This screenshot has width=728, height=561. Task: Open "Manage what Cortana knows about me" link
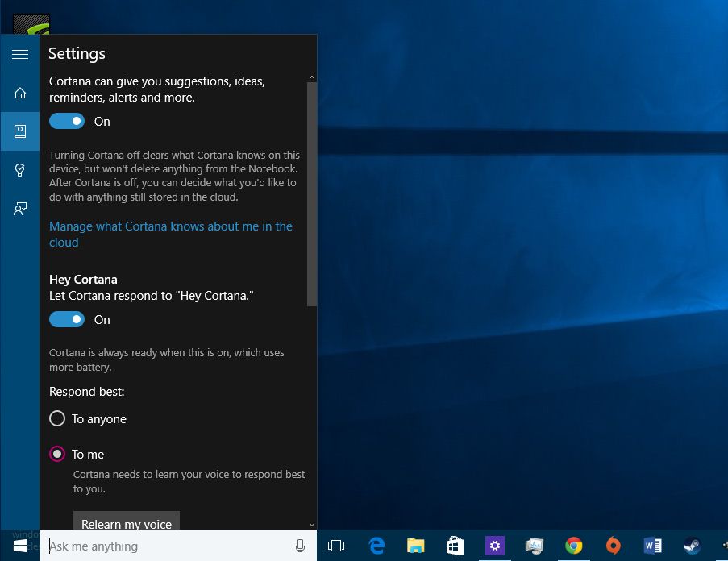coord(170,234)
